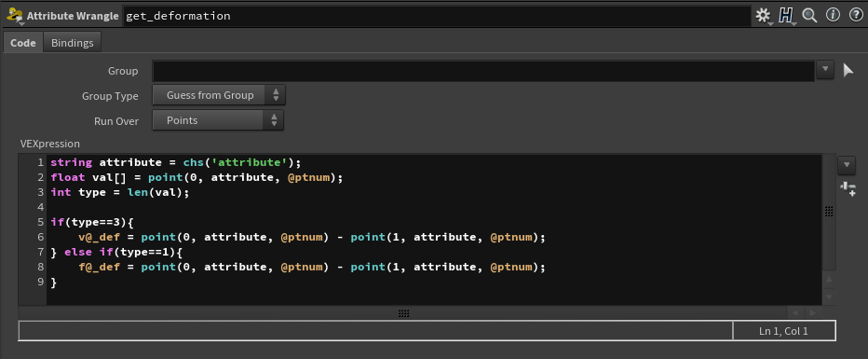868x359 pixels.
Task: Click the Houdini H parameter icon
Action: click(786, 16)
